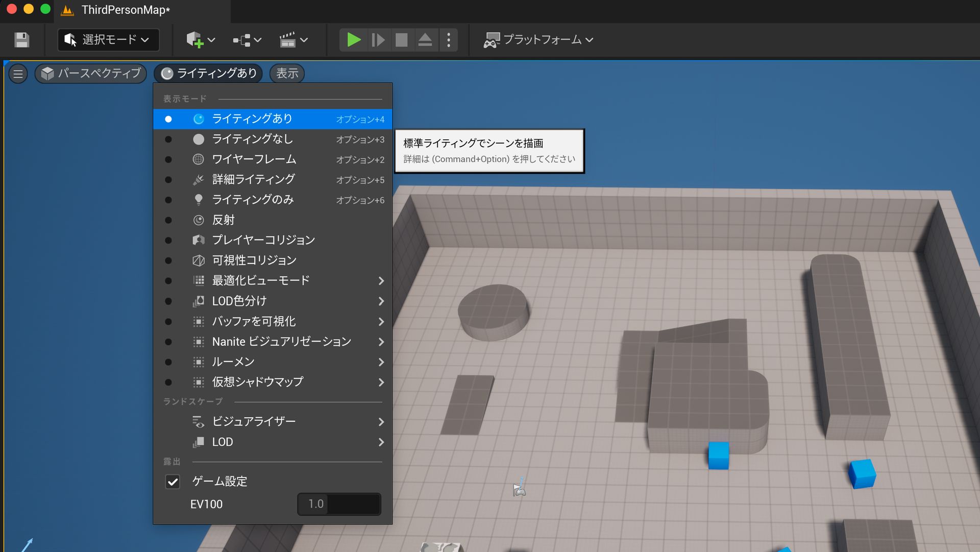Click the パースペクティブ viewport button
Screen dimensions: 980x552
tap(90, 73)
